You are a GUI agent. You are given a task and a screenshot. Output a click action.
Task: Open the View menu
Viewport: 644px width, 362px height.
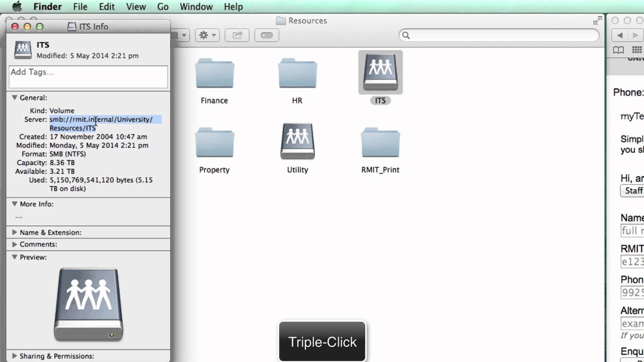136,7
